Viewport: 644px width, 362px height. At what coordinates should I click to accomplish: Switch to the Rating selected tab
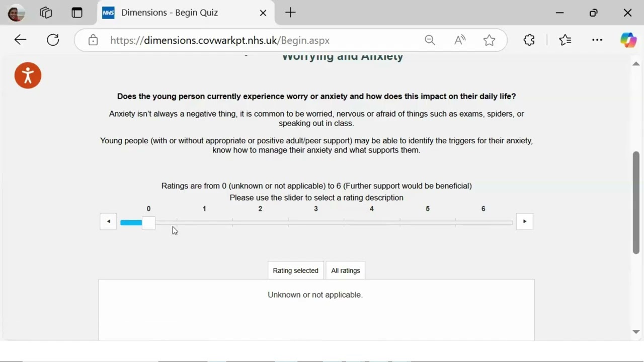point(295,270)
